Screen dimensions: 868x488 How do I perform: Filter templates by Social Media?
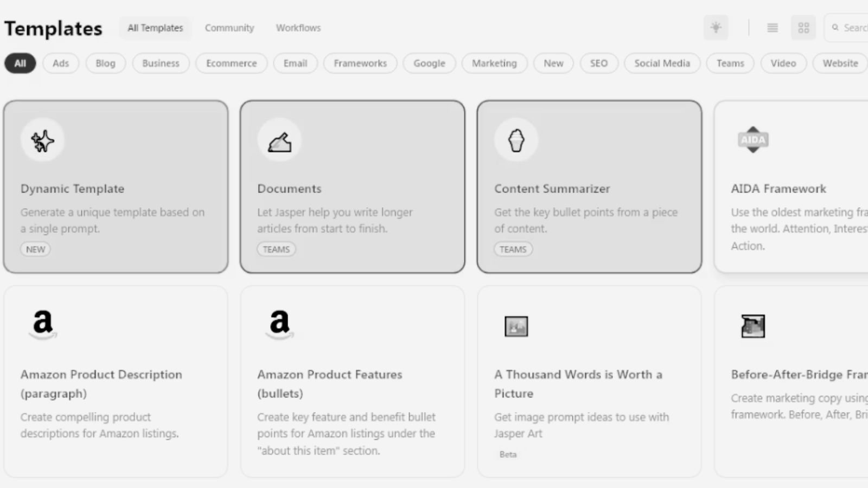click(x=662, y=63)
